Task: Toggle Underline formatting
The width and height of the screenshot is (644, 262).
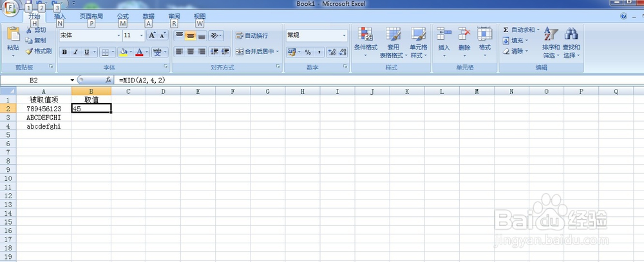Action: tap(87, 52)
